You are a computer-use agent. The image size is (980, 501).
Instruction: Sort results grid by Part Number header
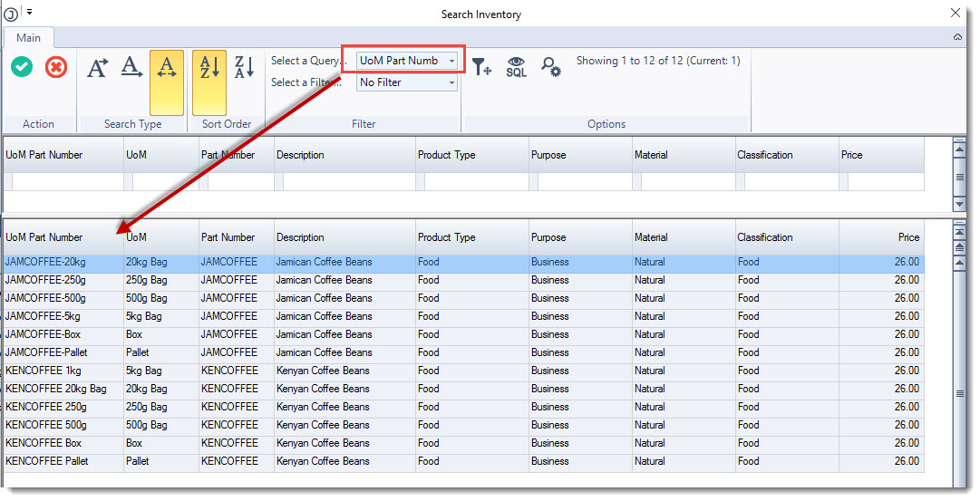pos(237,237)
